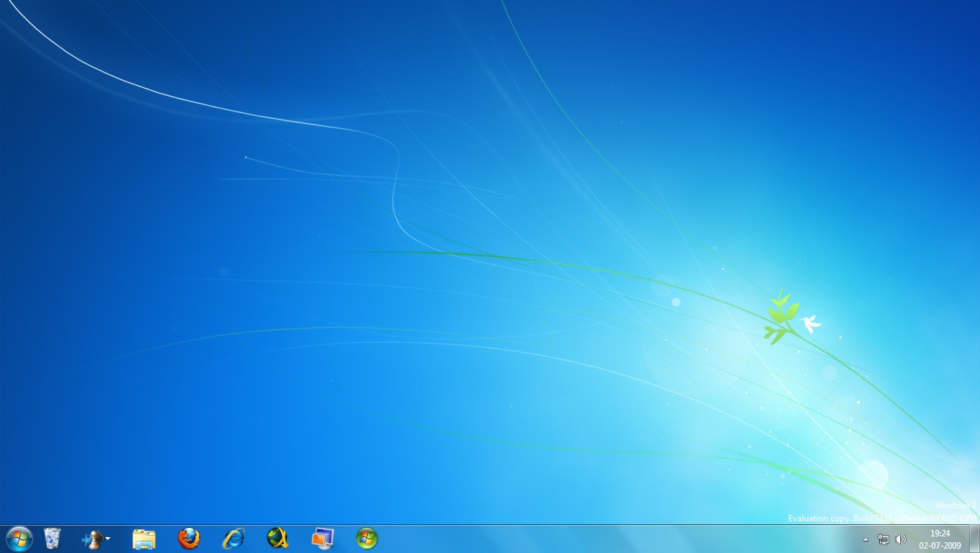Screen dimensions: 980x553
Task: Click the white bird on the wallpaper
Action: [811, 323]
